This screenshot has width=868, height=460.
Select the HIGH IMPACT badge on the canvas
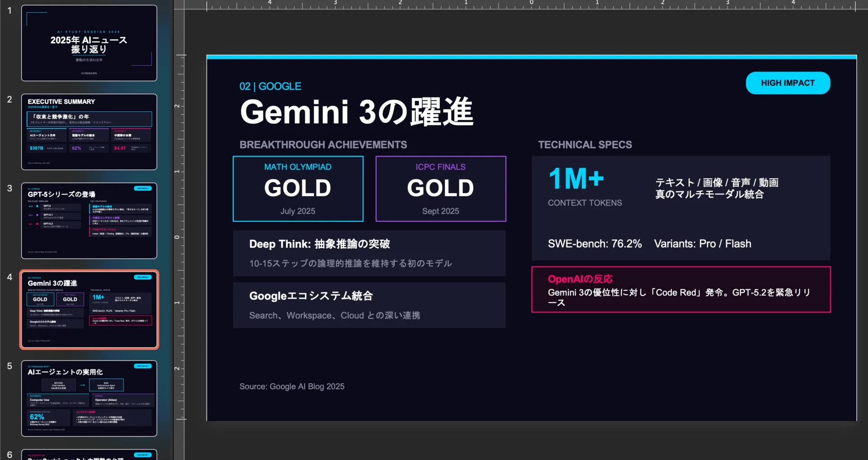click(x=788, y=83)
